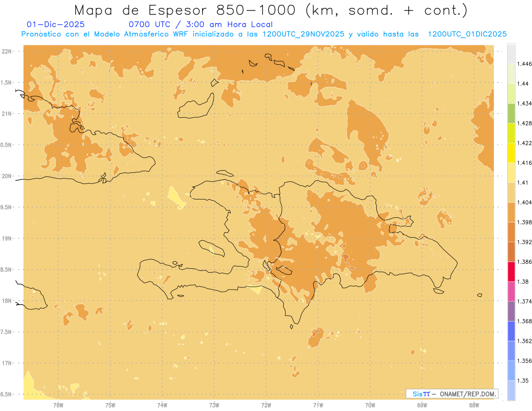The height and width of the screenshot is (411, 532).
Task: Click the '69W' longitude label
Action: [x=422, y=405]
